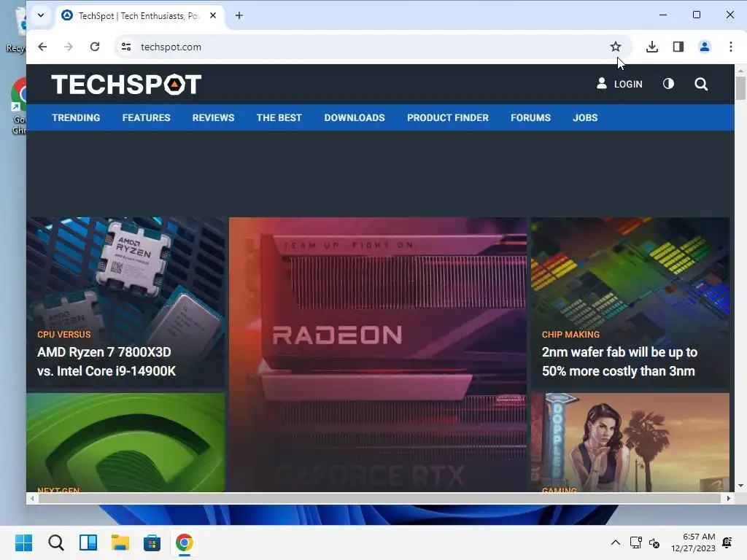
Task: Open the FORUMS menu
Action: point(531,117)
